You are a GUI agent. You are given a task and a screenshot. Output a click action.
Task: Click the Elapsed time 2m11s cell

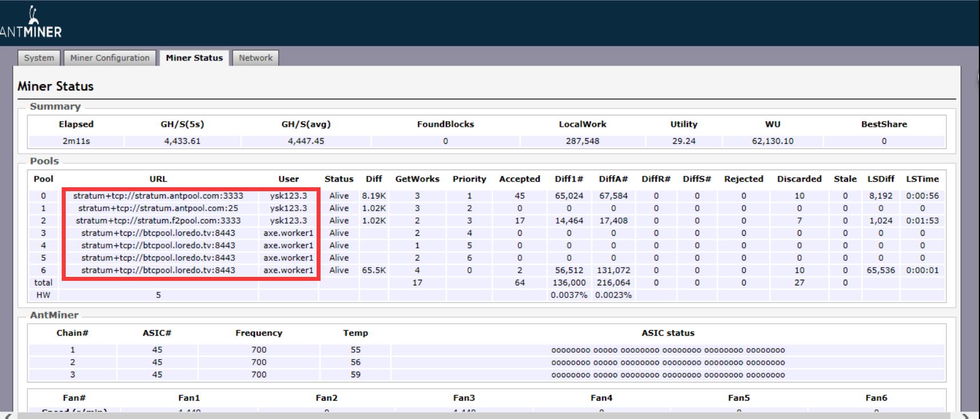(76, 141)
